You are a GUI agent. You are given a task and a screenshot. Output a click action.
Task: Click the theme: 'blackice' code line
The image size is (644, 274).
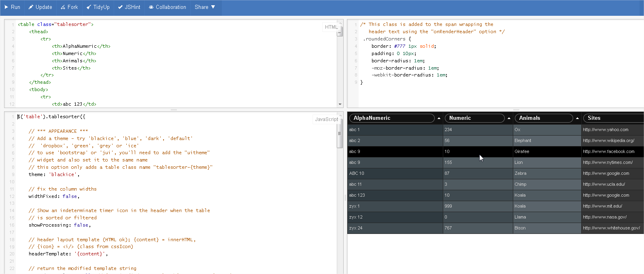pos(54,174)
